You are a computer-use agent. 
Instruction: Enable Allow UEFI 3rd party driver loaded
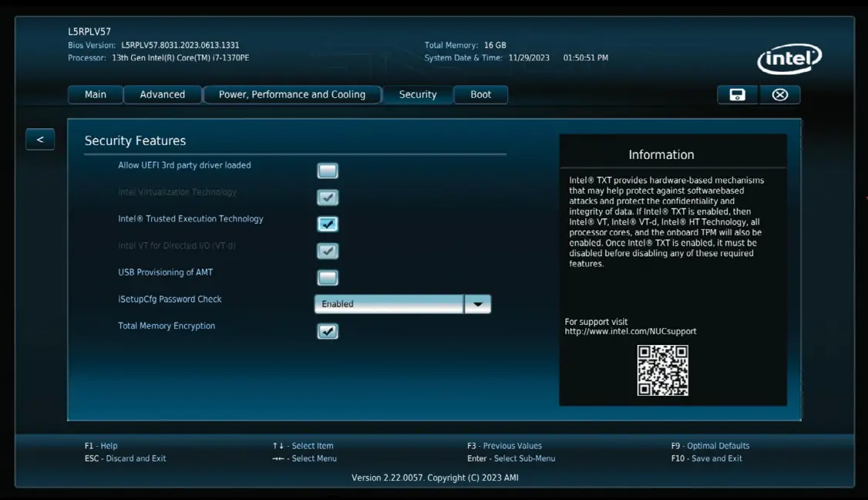pos(328,171)
